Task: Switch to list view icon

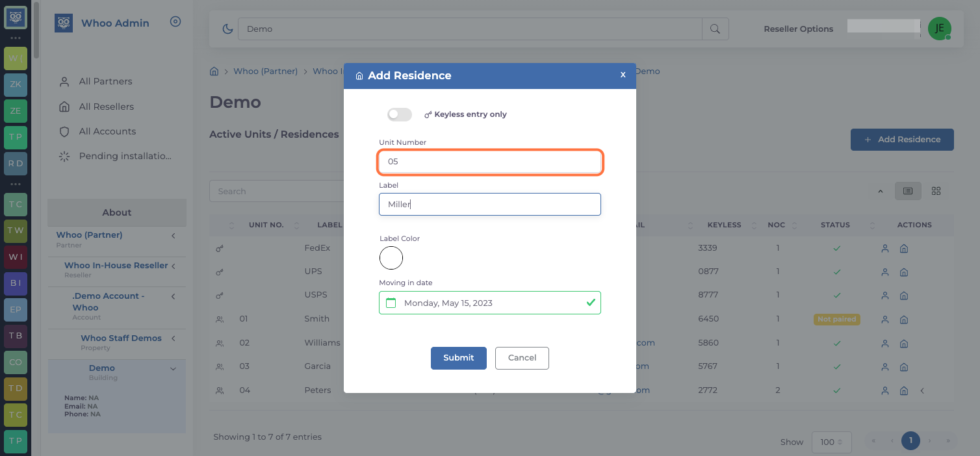Action: (908, 191)
